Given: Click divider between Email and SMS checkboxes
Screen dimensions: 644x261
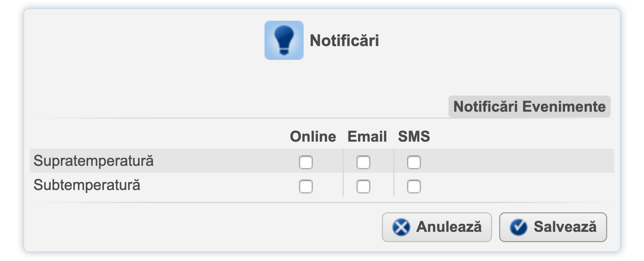Looking at the screenshot, I should (394, 173).
